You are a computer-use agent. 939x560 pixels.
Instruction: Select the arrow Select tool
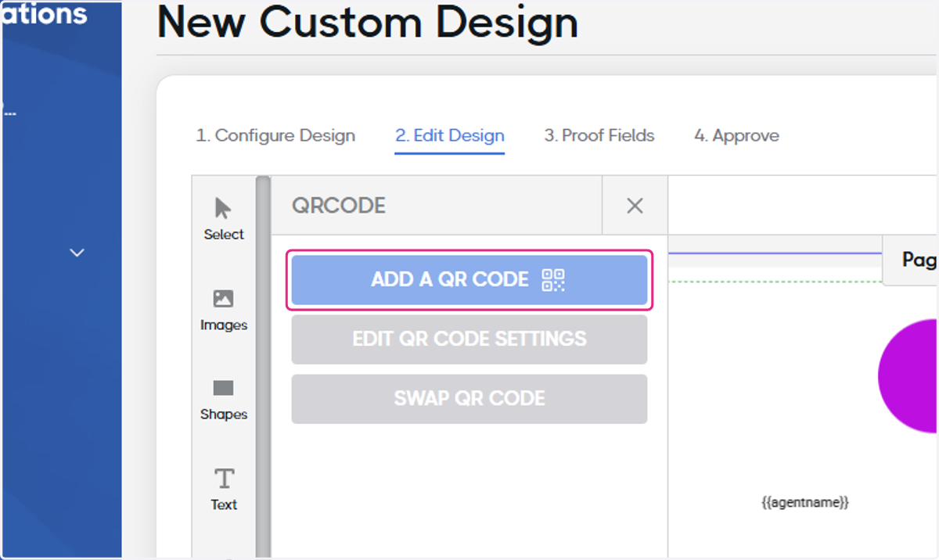[x=224, y=219]
